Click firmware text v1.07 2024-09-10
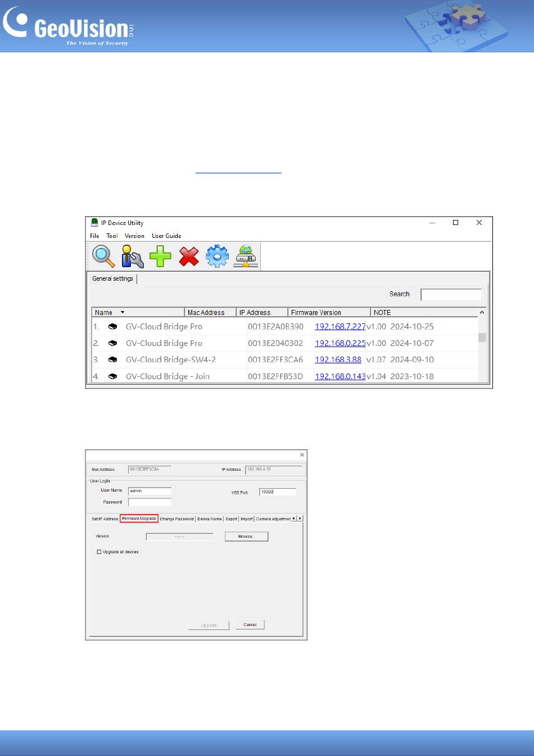This screenshot has width=534, height=756. click(x=400, y=359)
